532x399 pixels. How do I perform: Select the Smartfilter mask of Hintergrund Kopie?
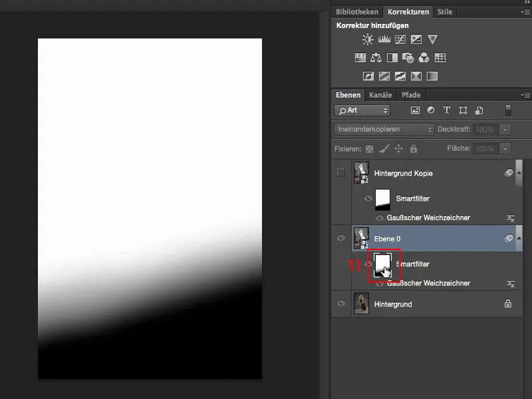tap(382, 199)
